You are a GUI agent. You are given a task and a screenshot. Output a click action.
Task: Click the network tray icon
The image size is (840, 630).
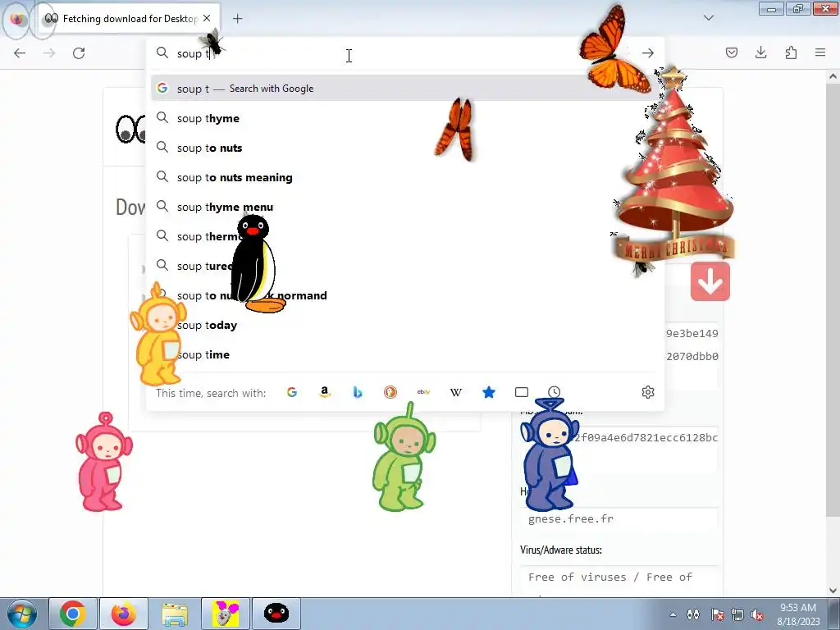[737, 615]
